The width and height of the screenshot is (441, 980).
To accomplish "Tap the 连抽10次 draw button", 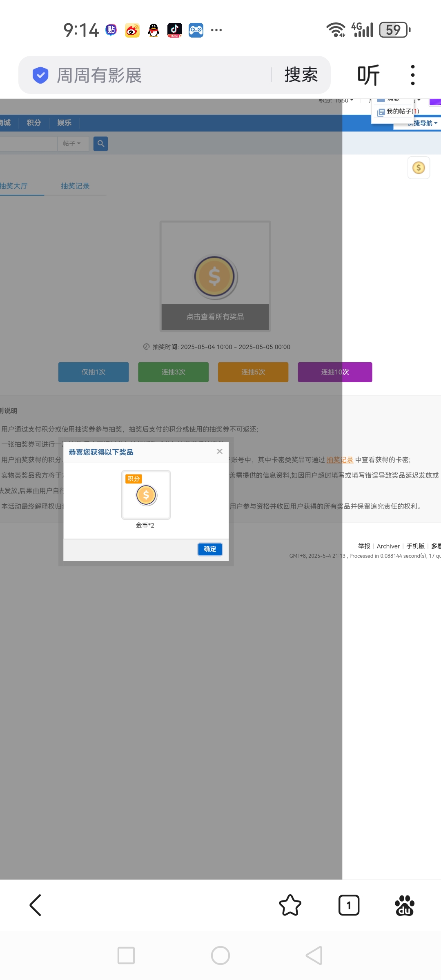I will (x=335, y=372).
